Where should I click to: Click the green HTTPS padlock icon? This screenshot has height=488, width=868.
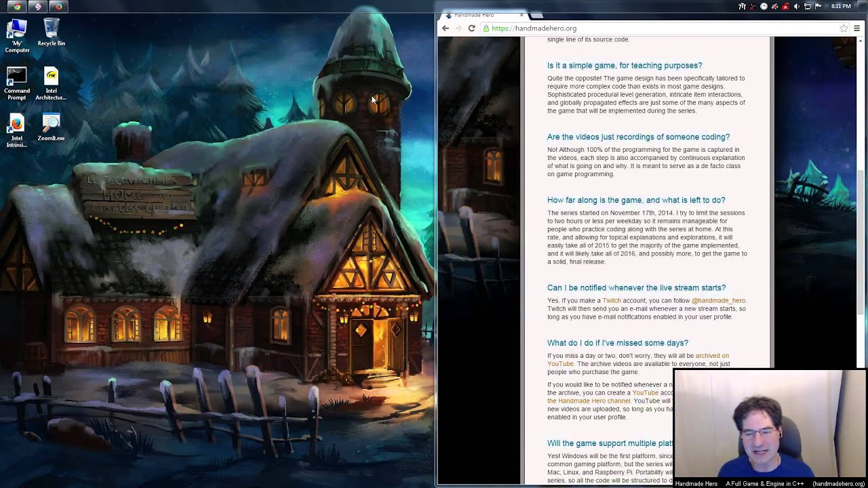coord(486,28)
